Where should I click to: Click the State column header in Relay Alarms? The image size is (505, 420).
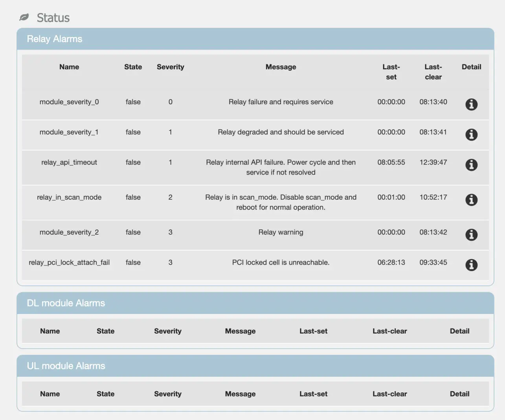(133, 67)
